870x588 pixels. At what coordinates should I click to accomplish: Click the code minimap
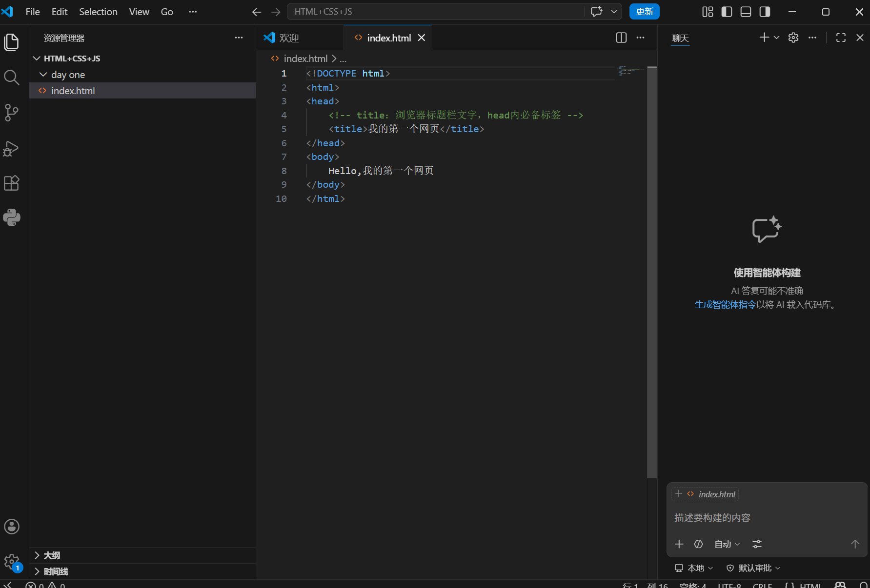[631, 71]
